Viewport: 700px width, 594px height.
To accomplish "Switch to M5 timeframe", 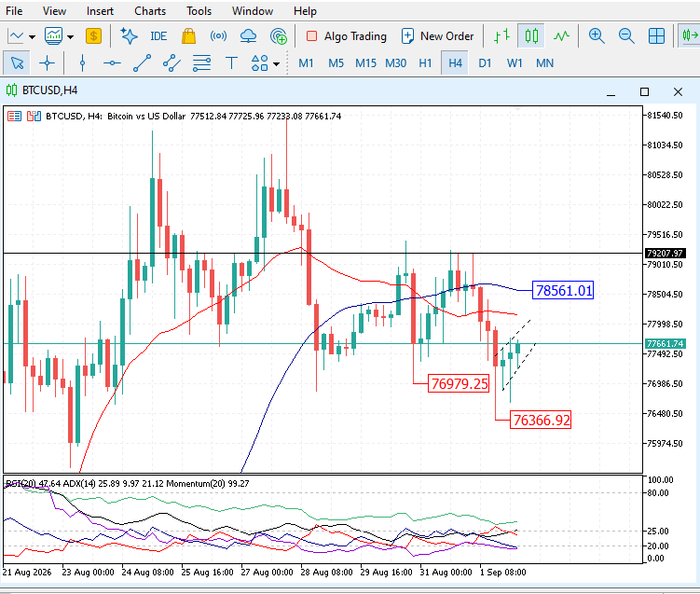I will pos(336,63).
